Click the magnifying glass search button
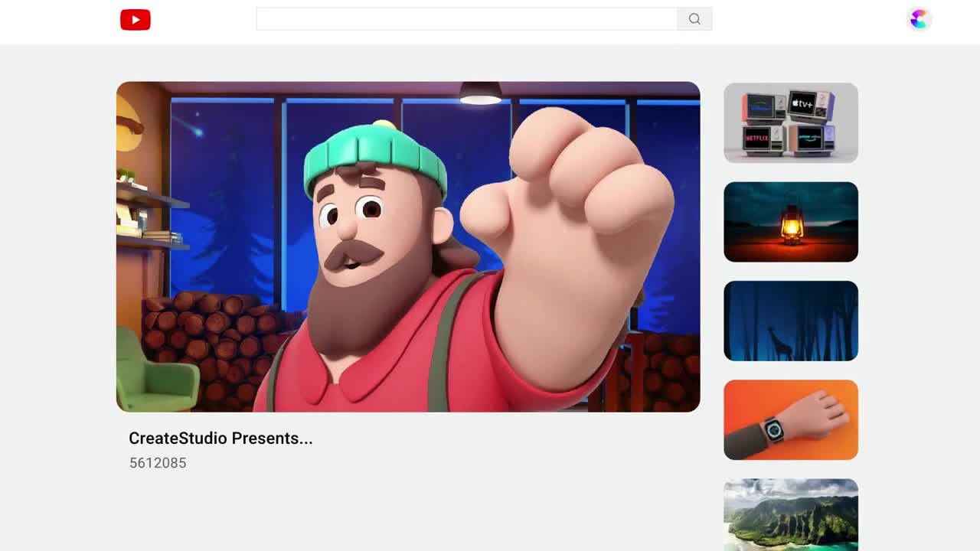This screenshot has height=551, width=980. pyautogui.click(x=694, y=19)
